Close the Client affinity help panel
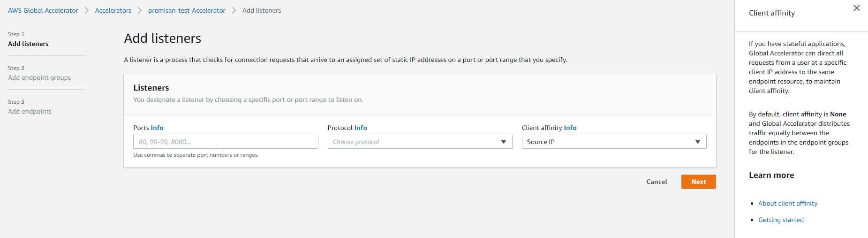 (x=856, y=8)
